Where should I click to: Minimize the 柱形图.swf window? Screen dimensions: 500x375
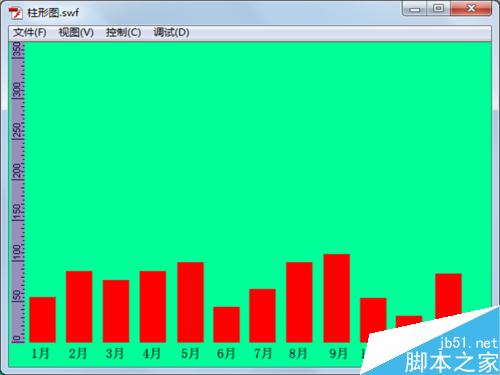coord(415,9)
